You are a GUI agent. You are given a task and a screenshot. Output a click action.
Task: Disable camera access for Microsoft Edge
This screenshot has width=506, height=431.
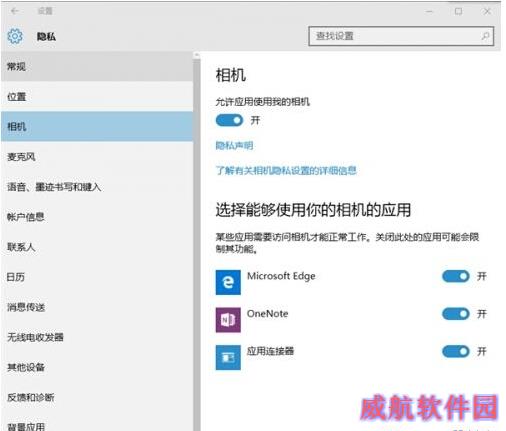pos(456,276)
